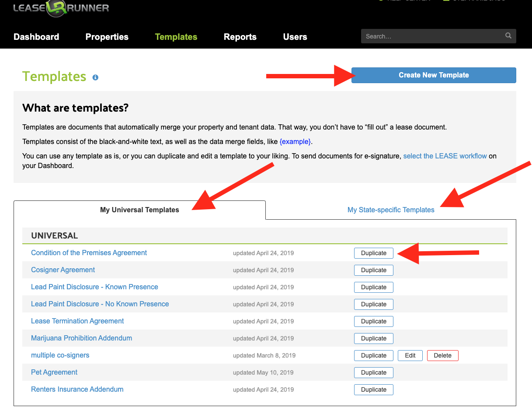Click the account icon next to the username

pyautogui.click(x=445, y=1)
